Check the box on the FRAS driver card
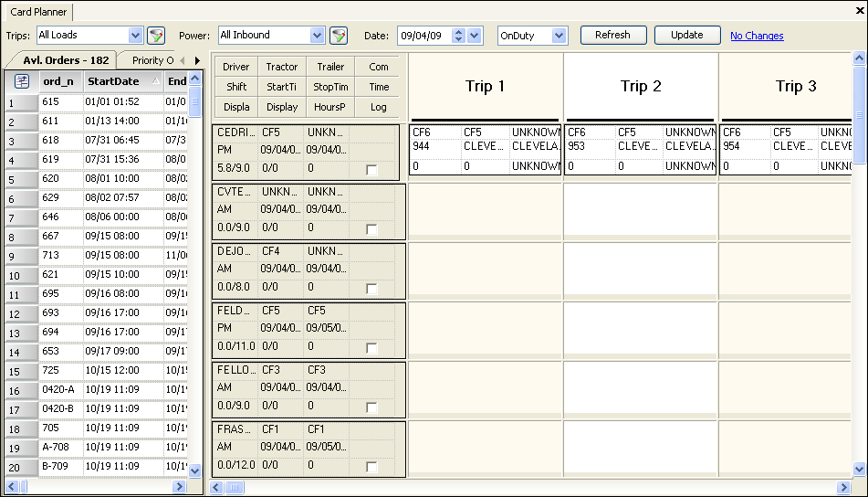 [371, 467]
